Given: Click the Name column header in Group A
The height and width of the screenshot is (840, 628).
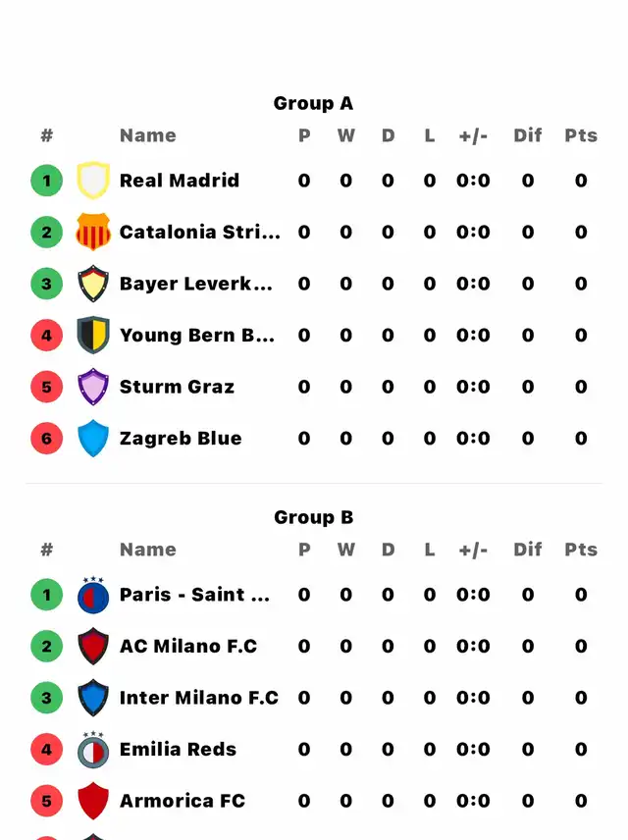Looking at the screenshot, I should point(148,135).
